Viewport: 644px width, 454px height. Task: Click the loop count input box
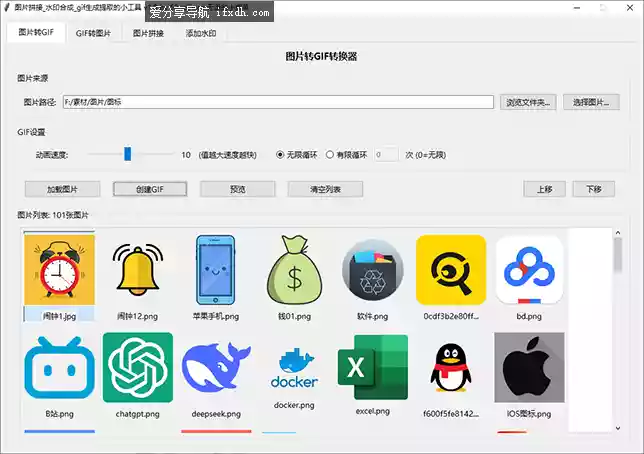click(386, 155)
